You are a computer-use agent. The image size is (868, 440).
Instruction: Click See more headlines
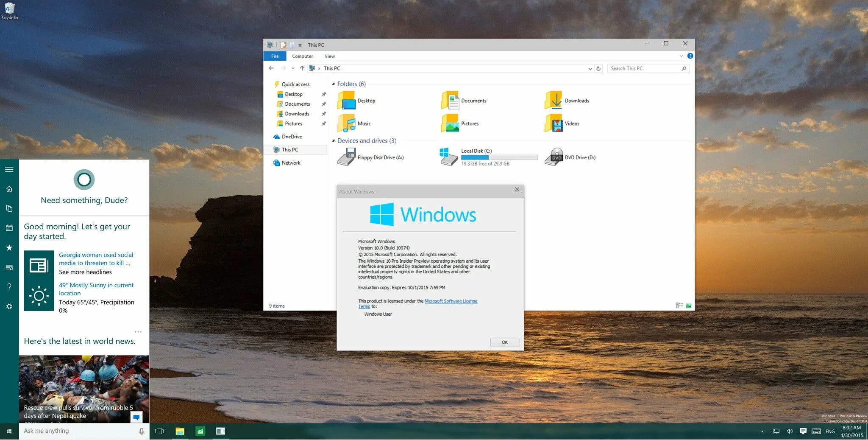click(85, 272)
